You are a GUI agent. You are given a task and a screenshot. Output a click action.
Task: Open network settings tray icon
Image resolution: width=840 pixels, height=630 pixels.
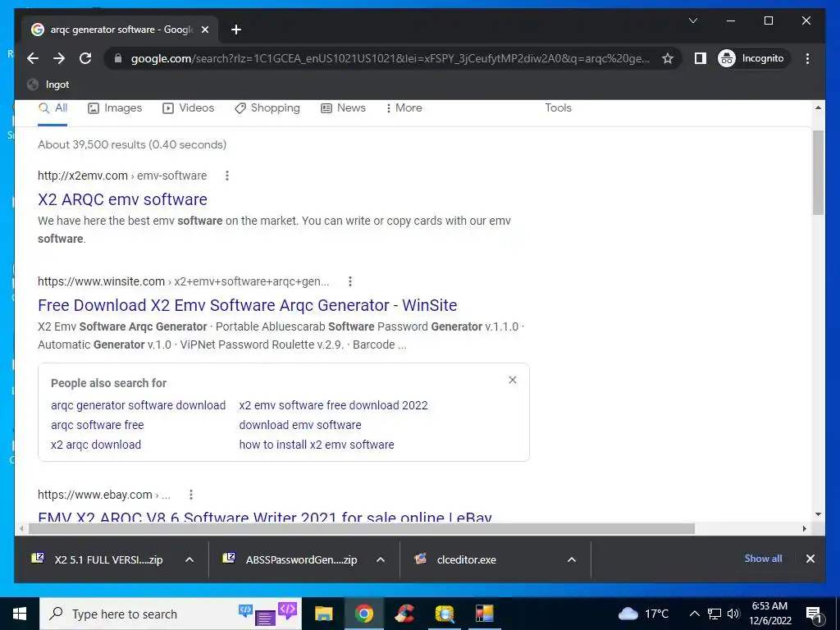tap(714, 614)
